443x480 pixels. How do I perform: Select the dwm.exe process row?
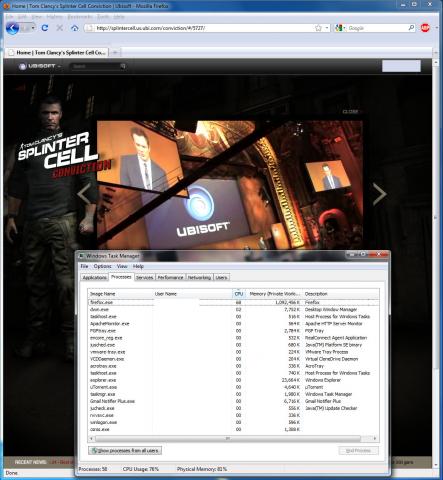[233, 310]
